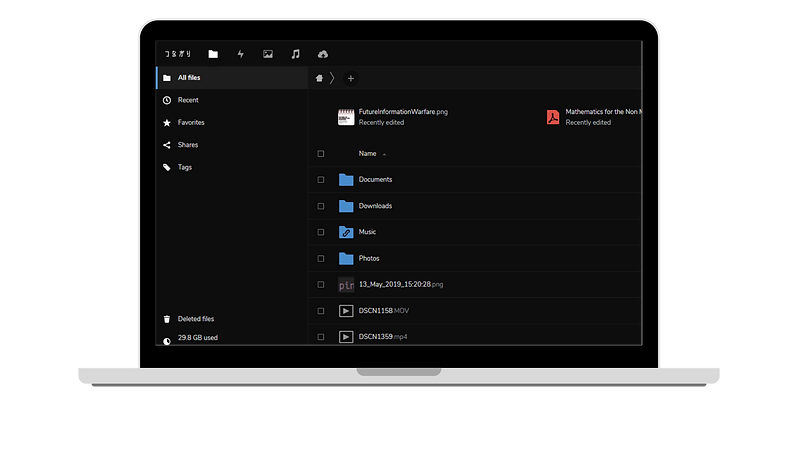Screen dimensions: 801x451
Task: Check the DSCN1359.mp4 checkbox
Action: point(321,337)
